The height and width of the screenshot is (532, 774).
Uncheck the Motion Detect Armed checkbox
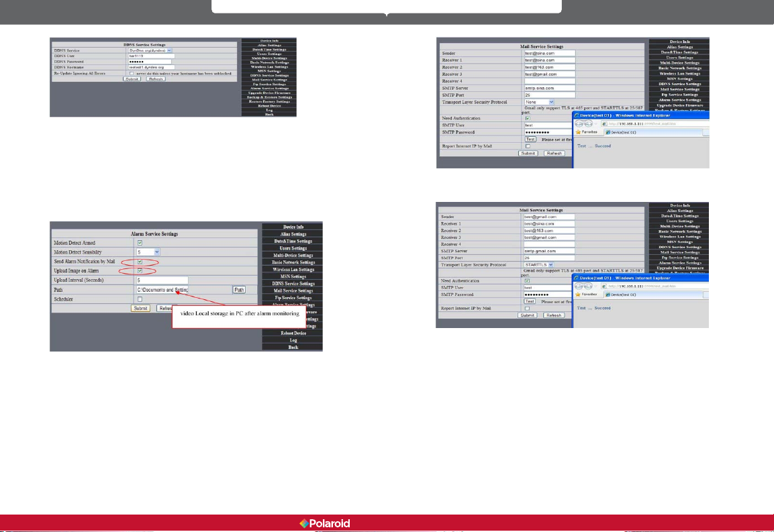coord(140,243)
